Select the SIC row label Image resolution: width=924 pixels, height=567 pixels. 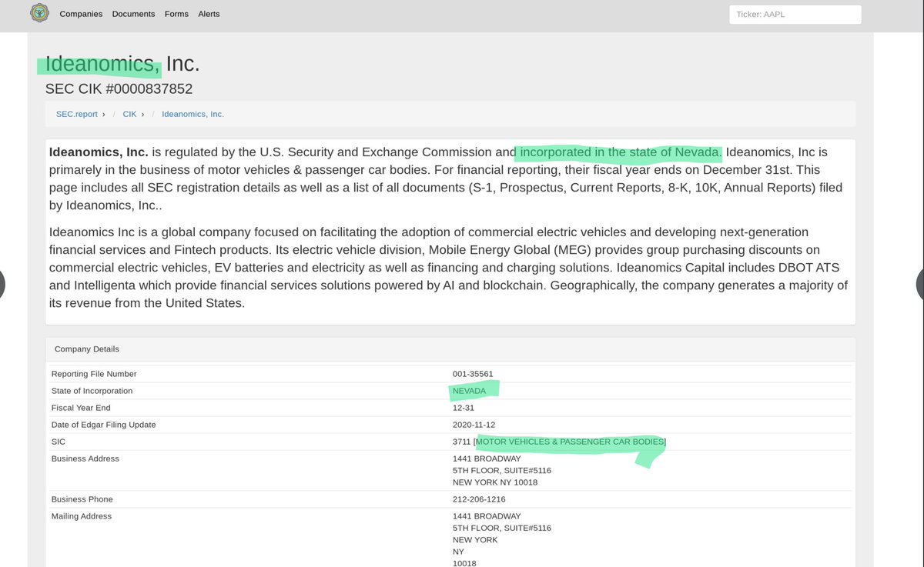click(x=59, y=442)
